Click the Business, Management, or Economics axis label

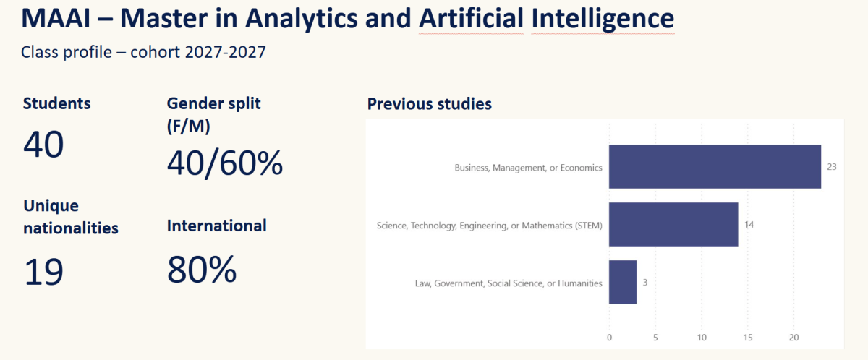tap(528, 168)
